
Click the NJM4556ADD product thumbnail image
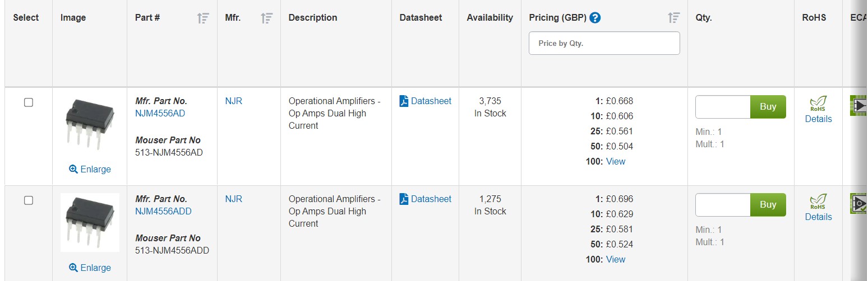point(90,223)
